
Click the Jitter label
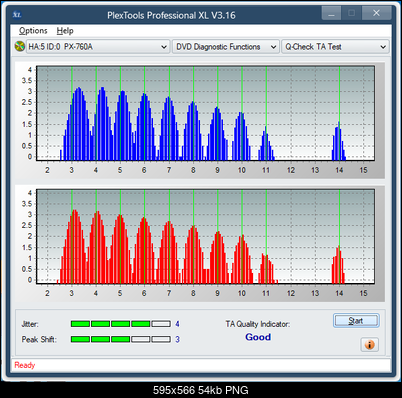[x=30, y=324]
